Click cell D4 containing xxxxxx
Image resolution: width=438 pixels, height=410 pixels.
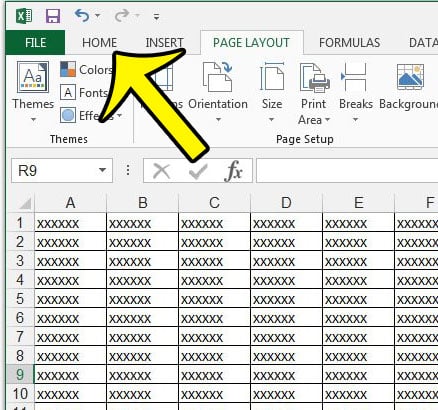286,280
